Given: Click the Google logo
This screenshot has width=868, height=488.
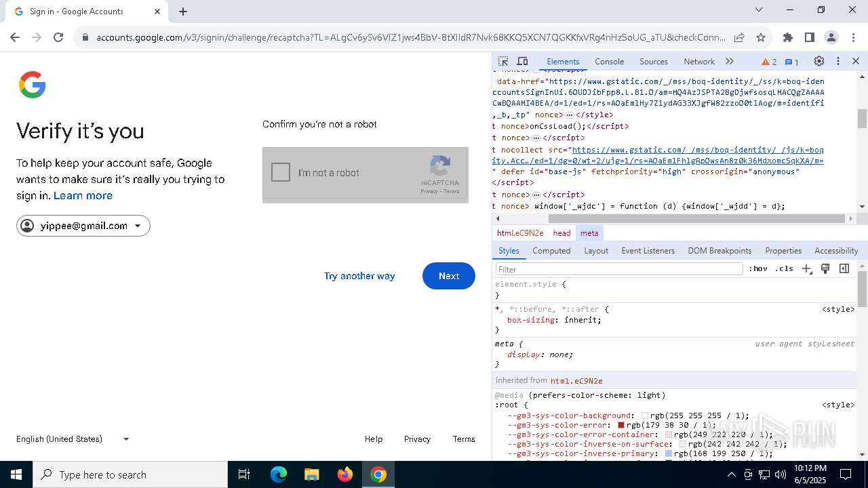Looking at the screenshot, I should pos(32,85).
